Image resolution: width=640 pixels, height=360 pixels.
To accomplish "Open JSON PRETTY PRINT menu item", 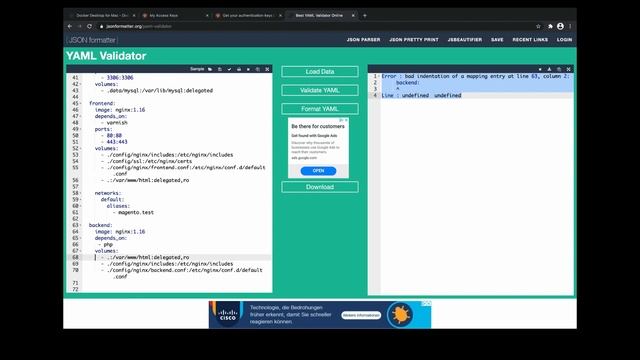I will click(414, 40).
